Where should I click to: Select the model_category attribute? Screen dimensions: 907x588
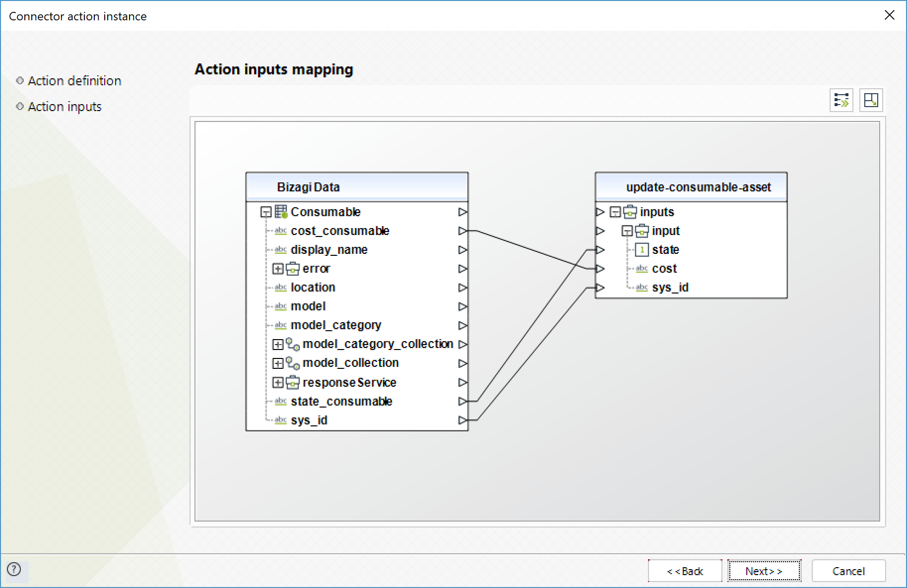click(x=336, y=325)
